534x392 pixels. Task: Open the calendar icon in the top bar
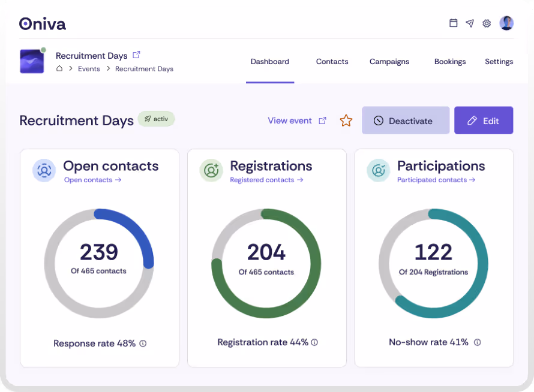pos(453,23)
